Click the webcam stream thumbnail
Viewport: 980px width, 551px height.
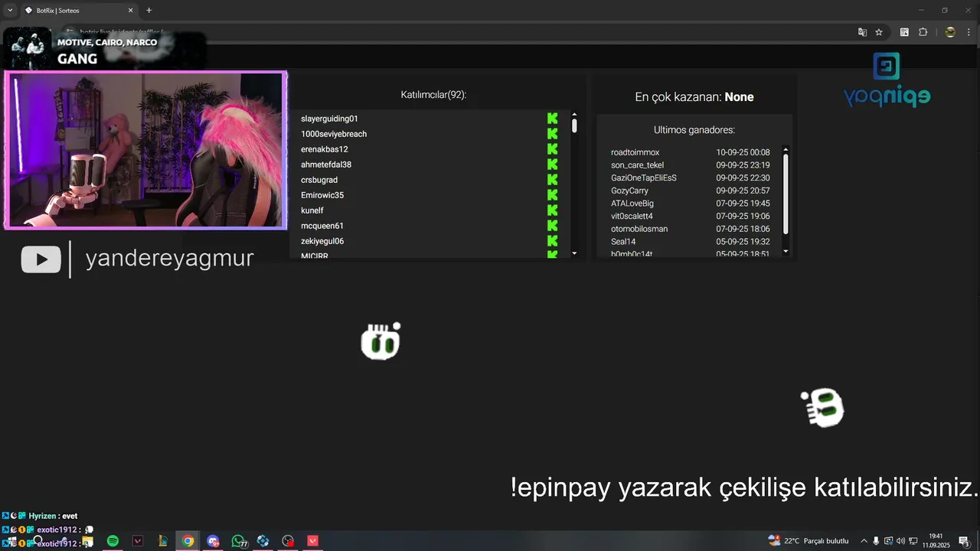click(x=145, y=150)
